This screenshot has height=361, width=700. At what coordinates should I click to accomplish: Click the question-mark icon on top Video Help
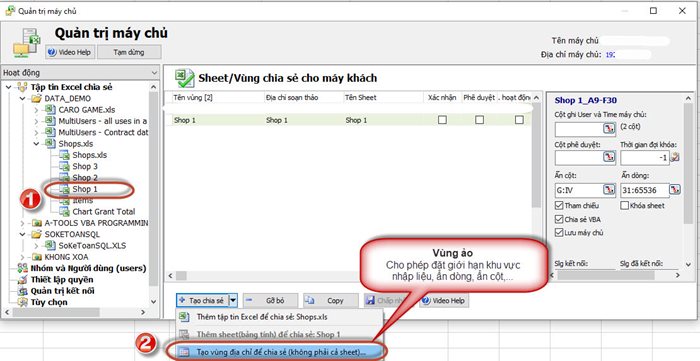pyautogui.click(x=52, y=52)
